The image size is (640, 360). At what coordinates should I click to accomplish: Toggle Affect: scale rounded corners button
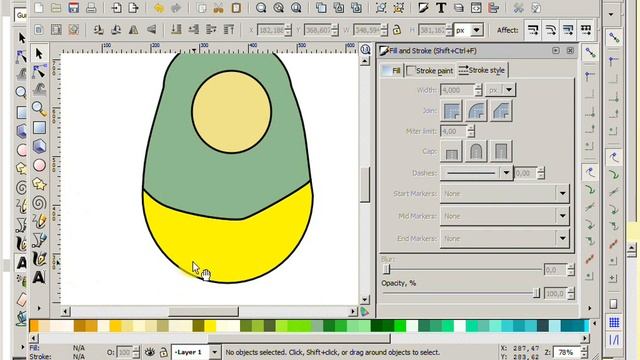point(551,30)
